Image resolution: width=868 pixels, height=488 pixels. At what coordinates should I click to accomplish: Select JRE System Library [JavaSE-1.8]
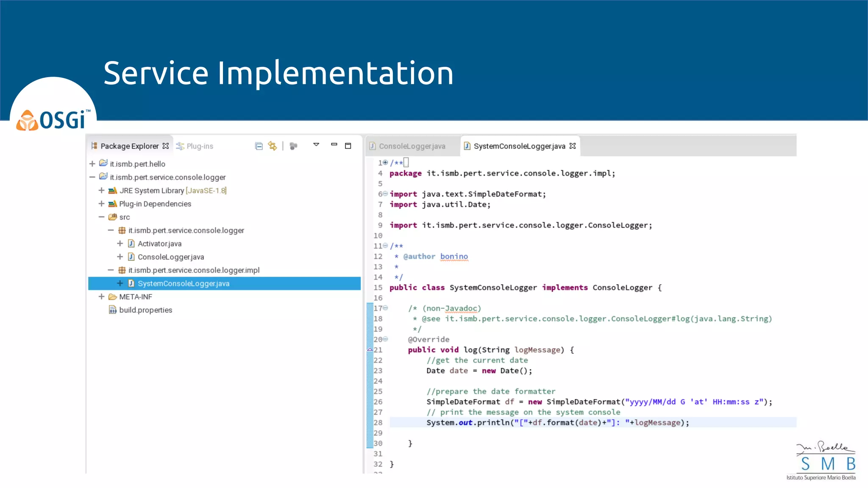coord(173,191)
